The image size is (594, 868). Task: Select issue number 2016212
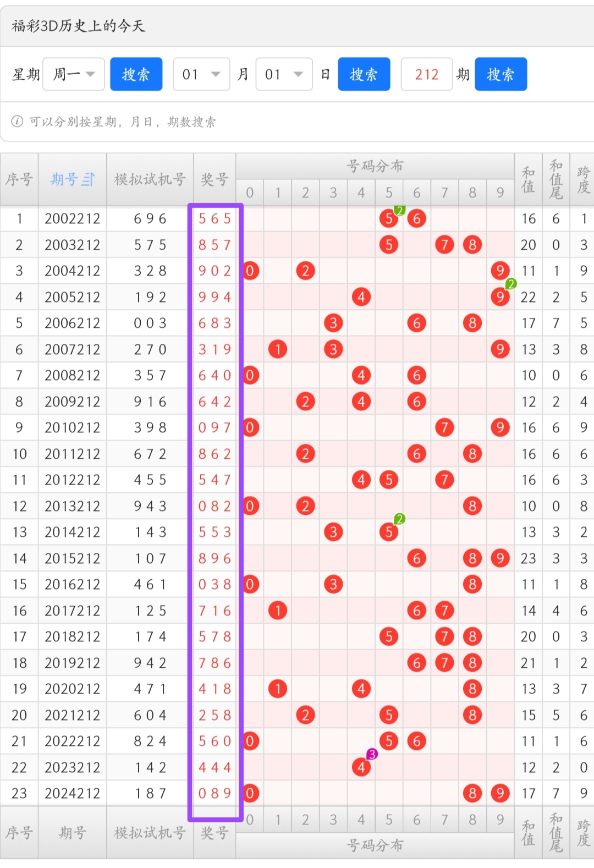tap(73, 585)
